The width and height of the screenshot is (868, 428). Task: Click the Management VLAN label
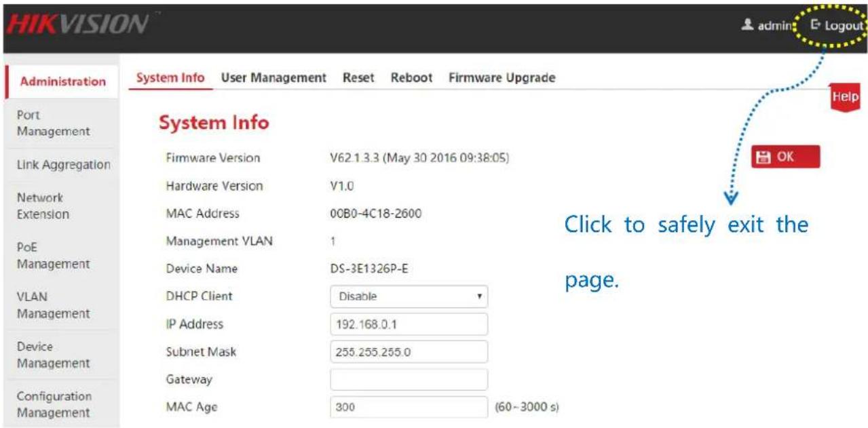tap(219, 241)
